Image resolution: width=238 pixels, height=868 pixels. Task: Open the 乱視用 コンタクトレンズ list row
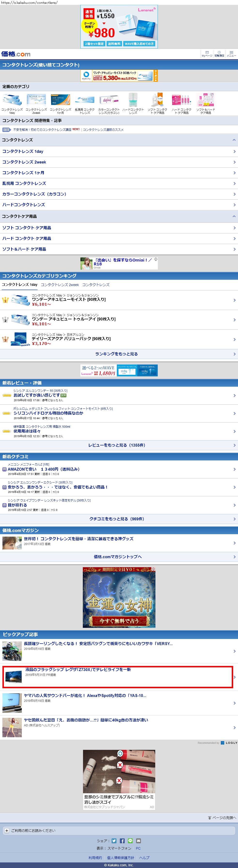119,183
